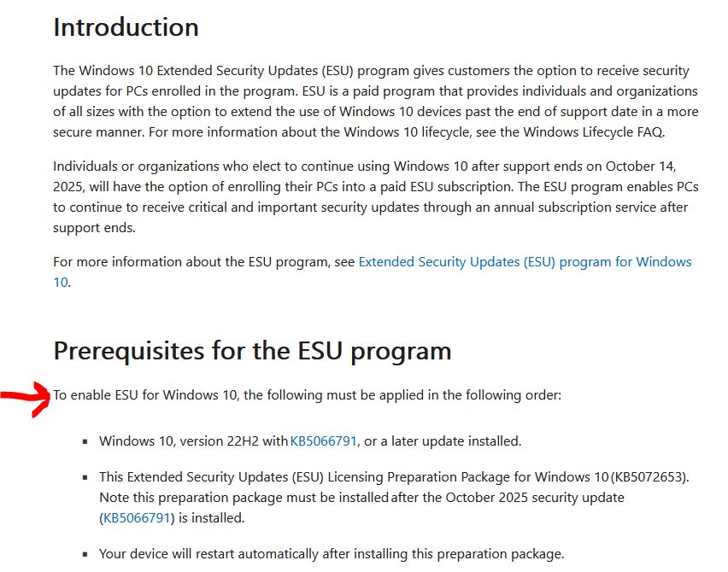Click the sentence "To enable ESU for Windows 10"

[308, 395]
